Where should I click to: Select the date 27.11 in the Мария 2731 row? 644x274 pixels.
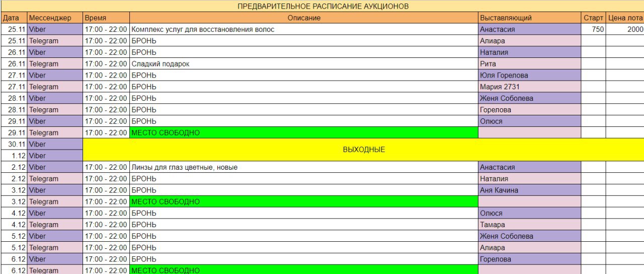[14, 87]
